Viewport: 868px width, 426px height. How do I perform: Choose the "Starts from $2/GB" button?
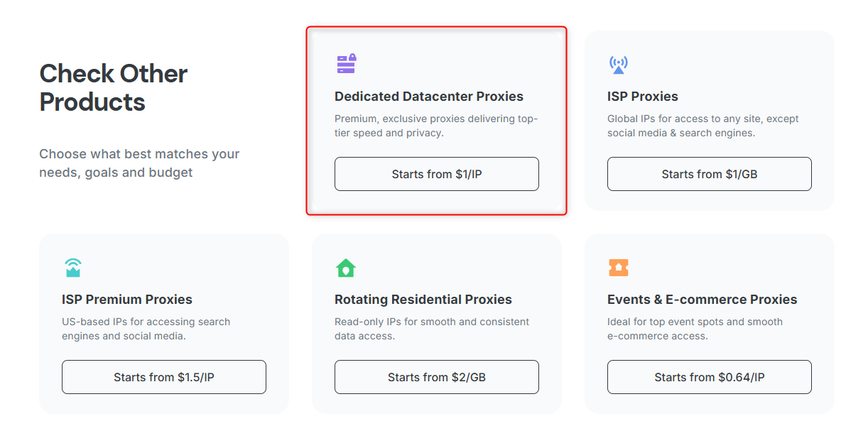(437, 377)
